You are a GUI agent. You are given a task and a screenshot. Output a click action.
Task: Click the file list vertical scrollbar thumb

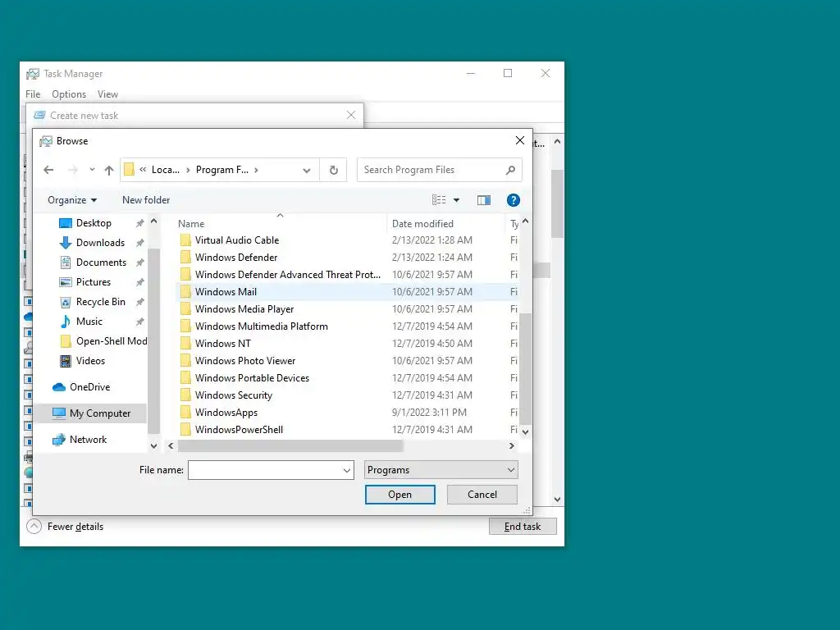tap(526, 368)
